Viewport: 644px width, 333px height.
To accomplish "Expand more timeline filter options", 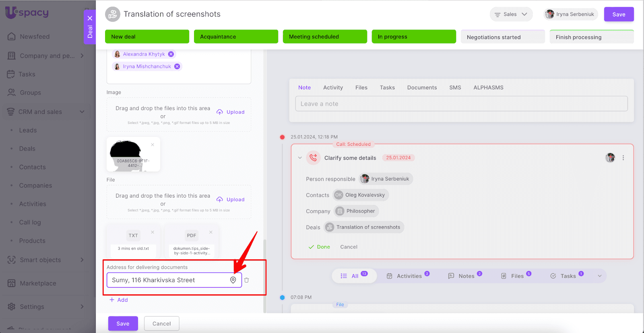I will click(x=600, y=276).
